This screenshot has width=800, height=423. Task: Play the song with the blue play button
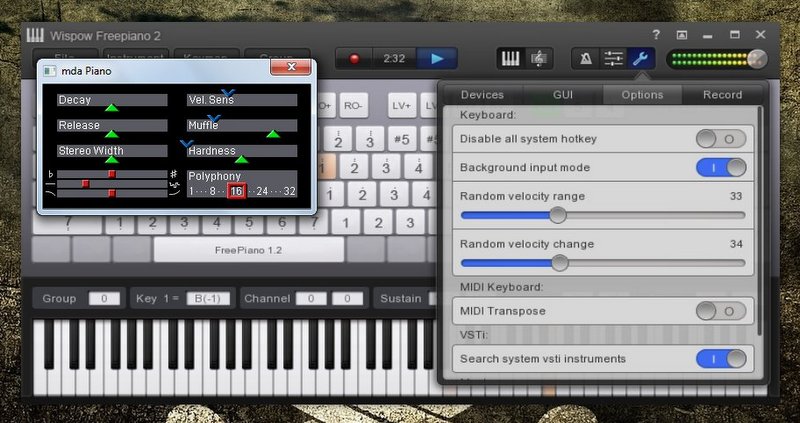(x=437, y=59)
